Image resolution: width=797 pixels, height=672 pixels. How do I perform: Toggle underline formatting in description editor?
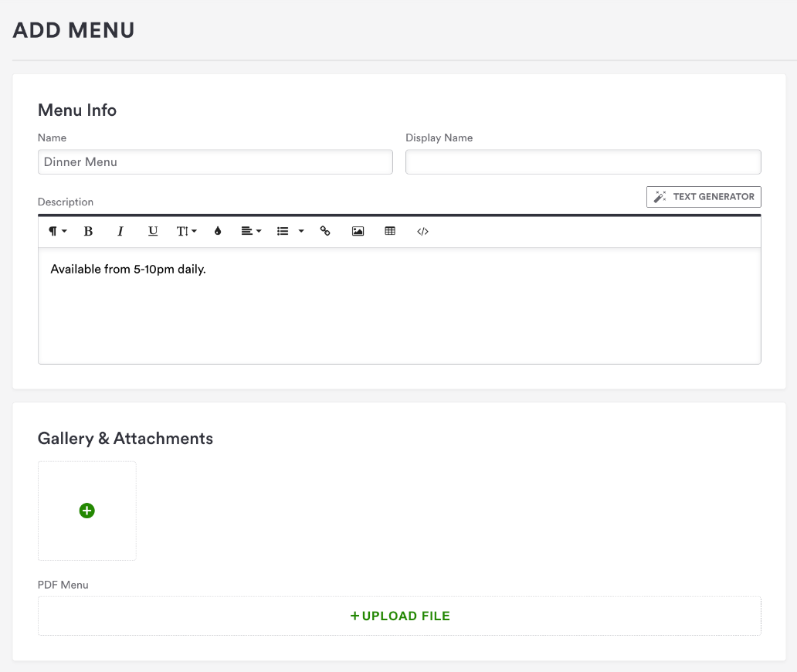tap(153, 231)
